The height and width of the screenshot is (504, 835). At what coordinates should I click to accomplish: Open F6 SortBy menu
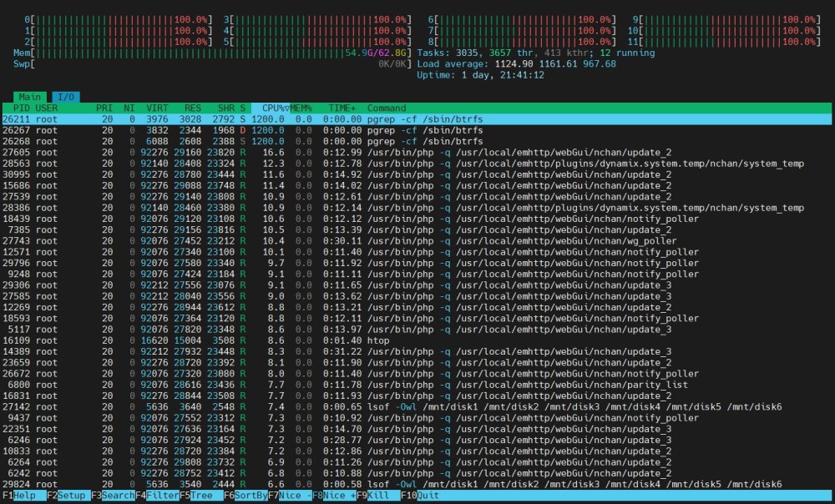click(x=245, y=496)
